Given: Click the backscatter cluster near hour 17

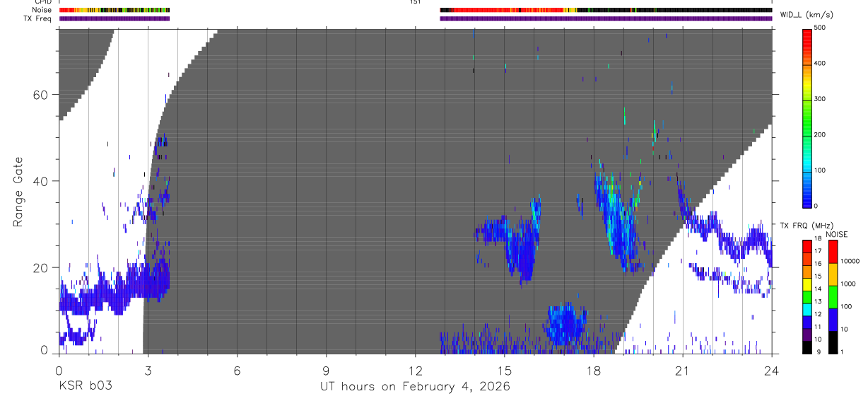Looking at the screenshot, I should [565, 325].
